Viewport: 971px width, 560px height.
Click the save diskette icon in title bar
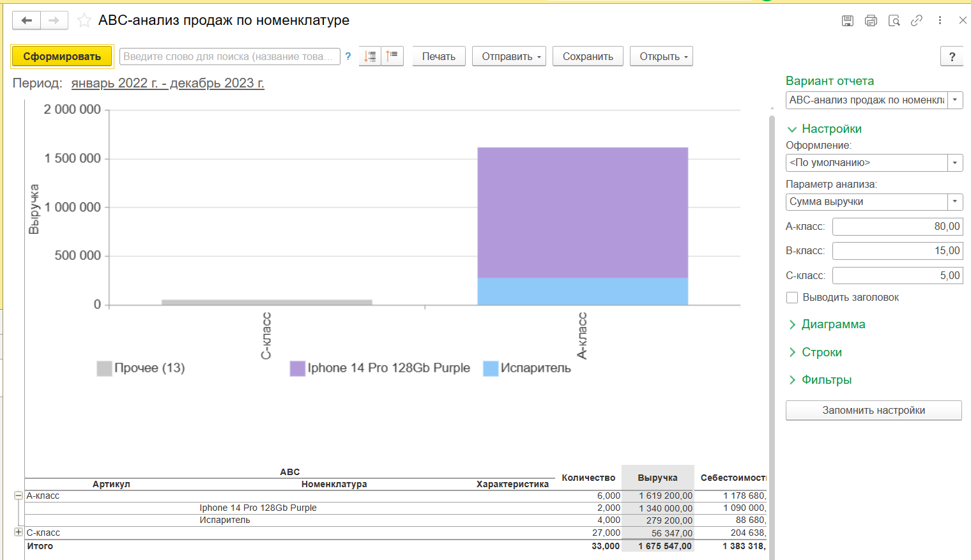(x=848, y=20)
